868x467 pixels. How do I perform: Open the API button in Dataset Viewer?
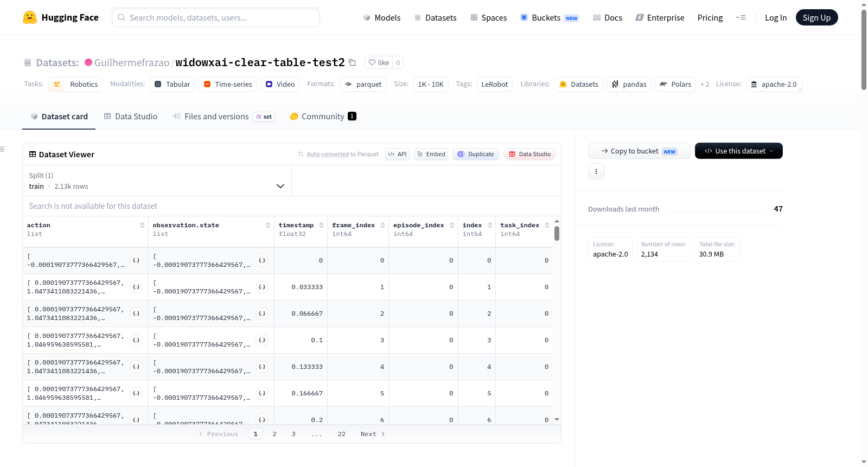tap(397, 154)
